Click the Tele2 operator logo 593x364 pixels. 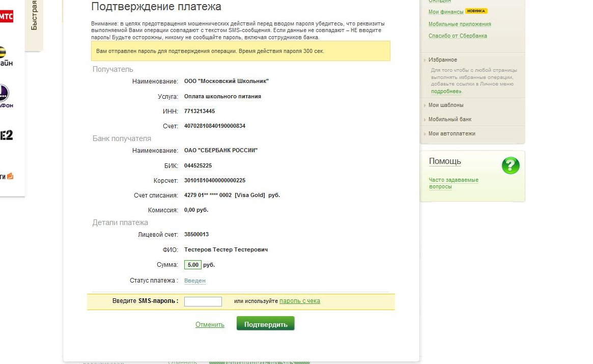pos(6,135)
